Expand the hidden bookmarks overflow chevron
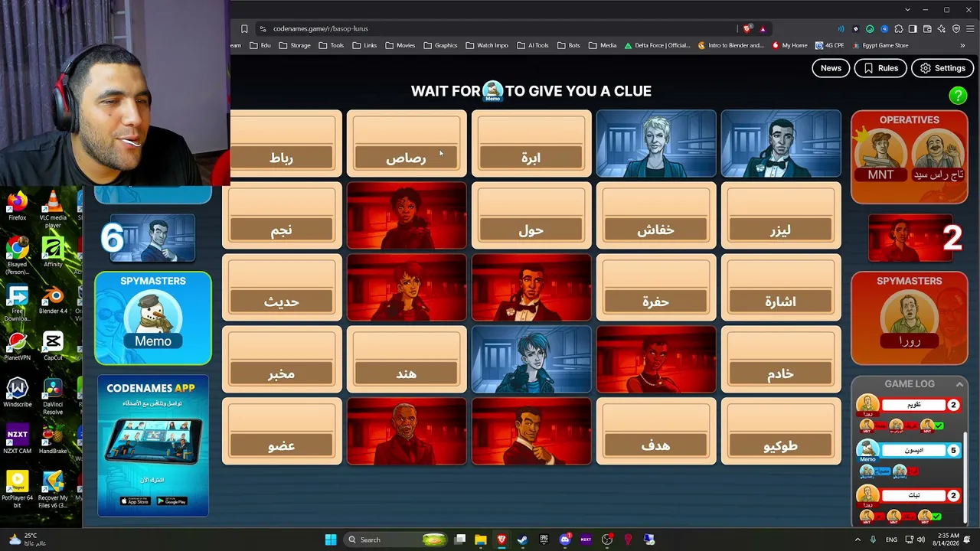This screenshot has width=980, height=551. point(962,45)
